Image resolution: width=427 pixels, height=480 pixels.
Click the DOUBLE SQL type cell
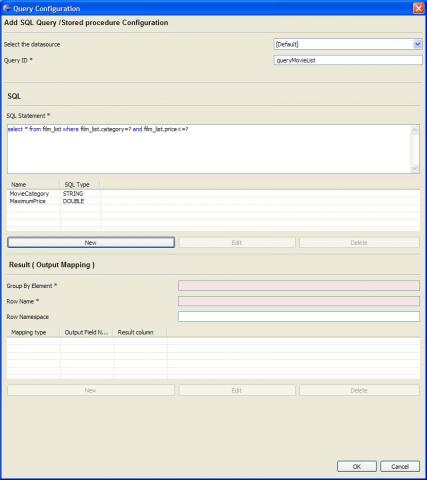[x=73, y=201]
